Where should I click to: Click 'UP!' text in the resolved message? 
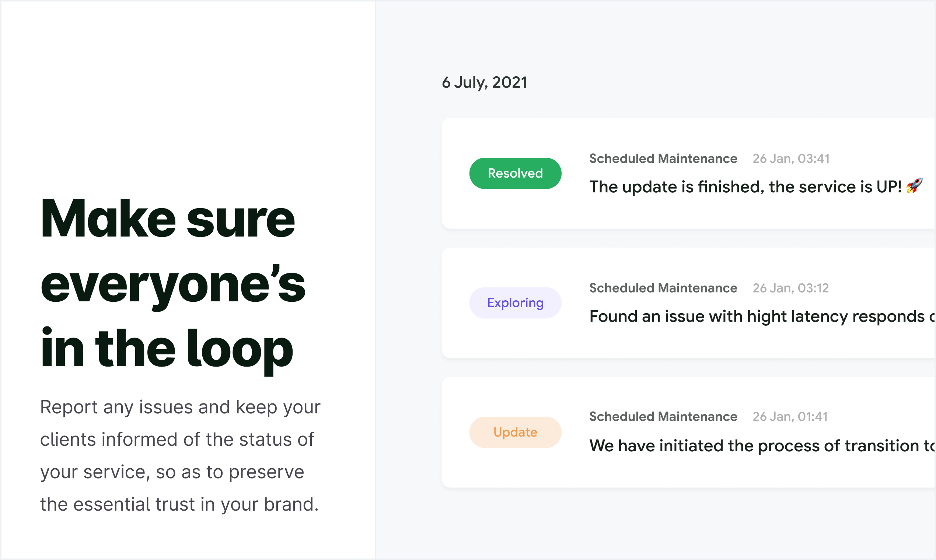(889, 186)
